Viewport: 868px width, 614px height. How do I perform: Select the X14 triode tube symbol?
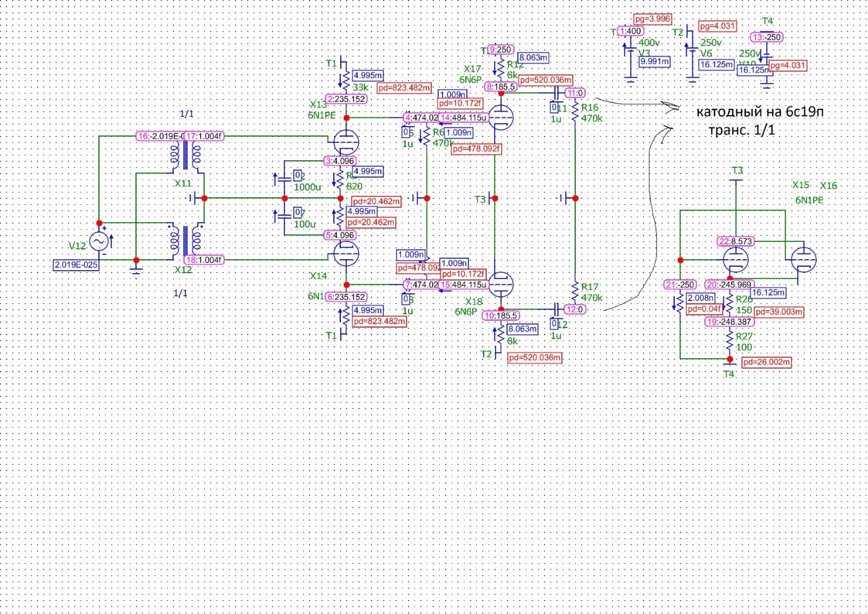[x=346, y=253]
